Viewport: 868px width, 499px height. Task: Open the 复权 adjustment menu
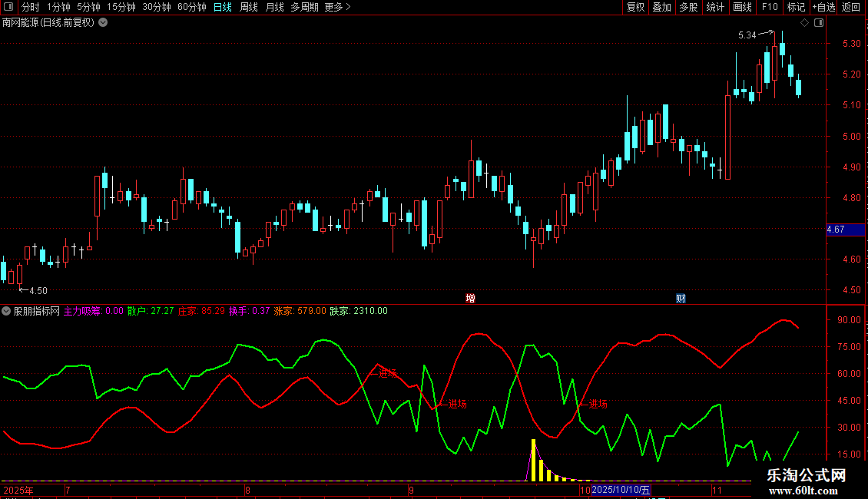point(635,7)
